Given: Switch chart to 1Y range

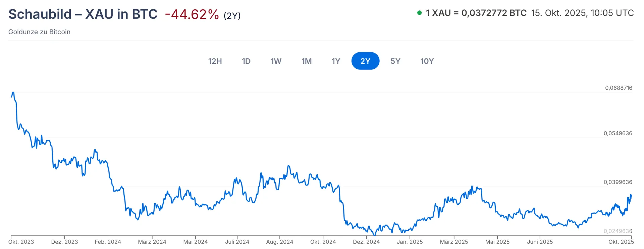Looking at the screenshot, I should (x=336, y=61).
